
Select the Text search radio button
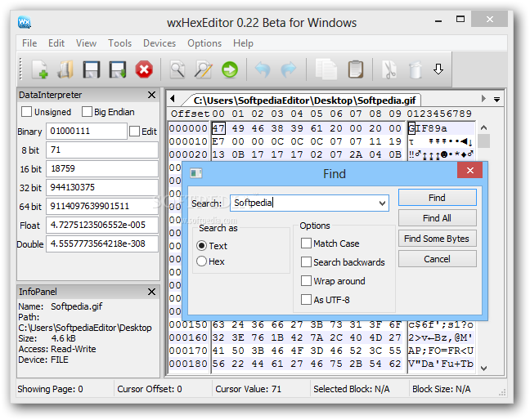(x=201, y=246)
